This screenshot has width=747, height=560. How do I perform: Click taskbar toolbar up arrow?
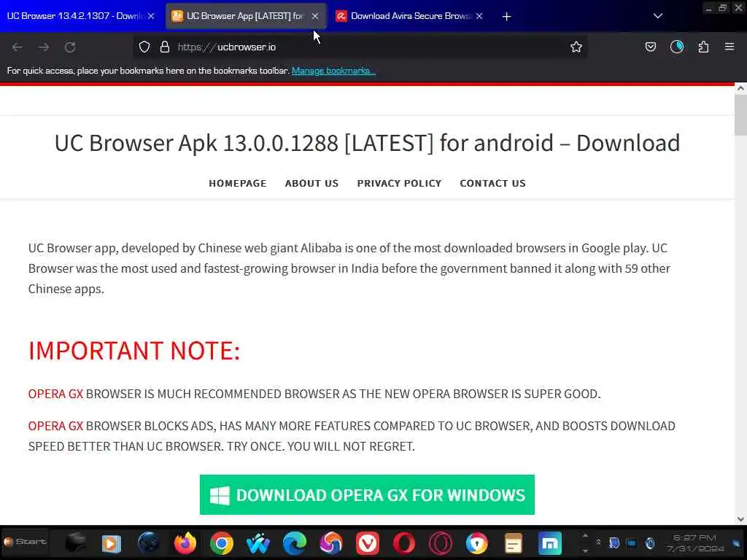(585, 536)
